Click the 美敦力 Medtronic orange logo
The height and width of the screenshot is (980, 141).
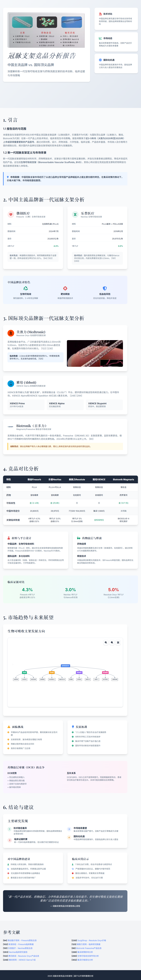click(11, 333)
